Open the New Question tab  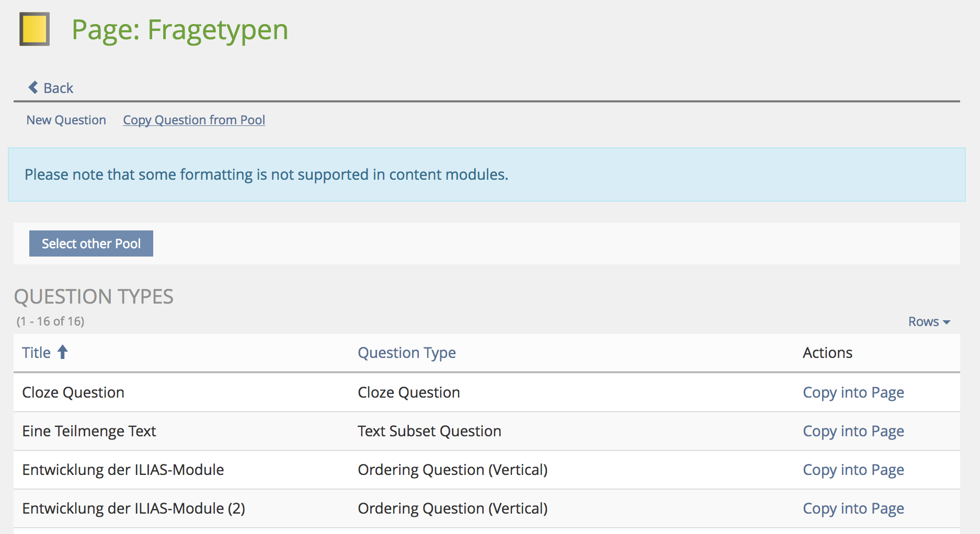click(x=66, y=120)
